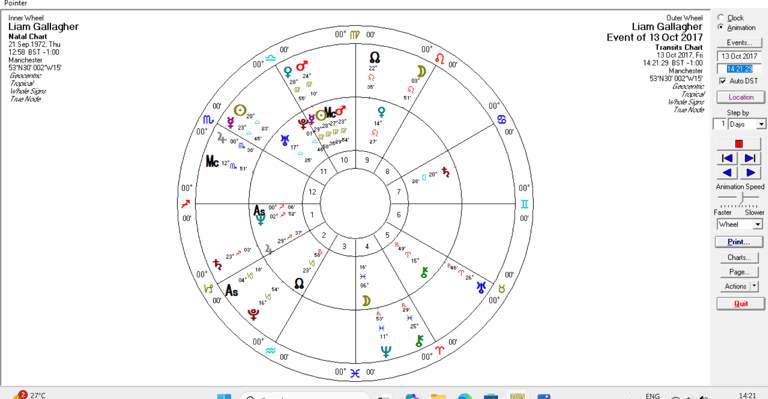Click the Pisces sign glyph on the rim
The image size is (768, 399).
355,373
